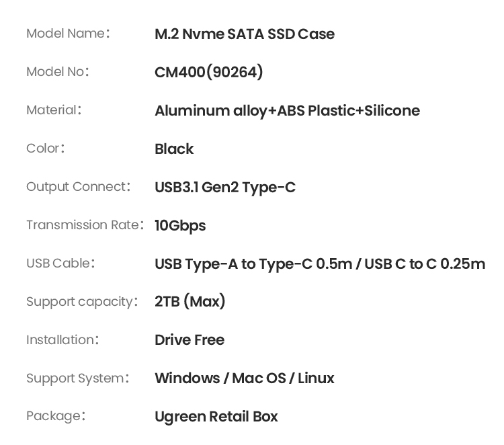Viewport: 504px width, 445px height.
Task: Click the "Support System:" label
Action: (78, 378)
